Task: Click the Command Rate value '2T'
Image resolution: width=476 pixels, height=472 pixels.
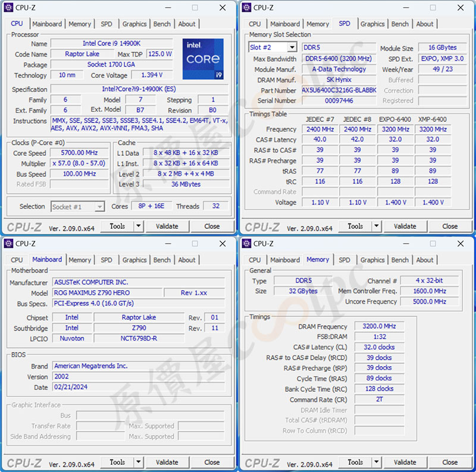Action: (x=379, y=399)
